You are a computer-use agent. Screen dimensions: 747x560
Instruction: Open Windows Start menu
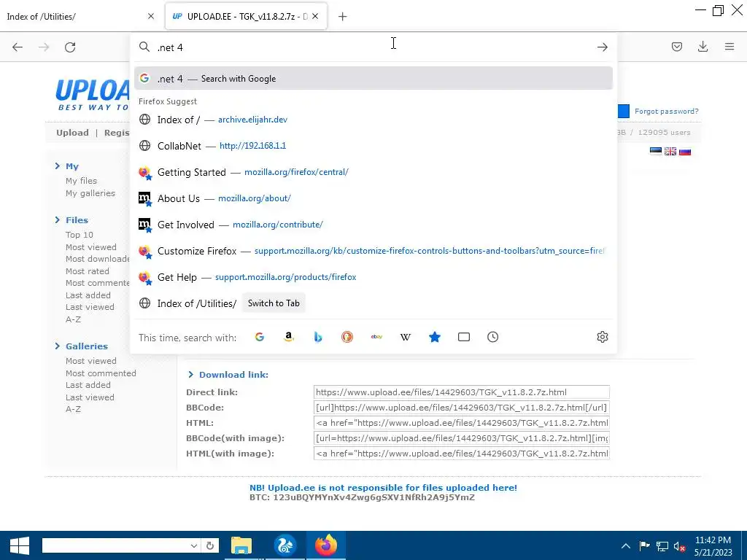20,545
